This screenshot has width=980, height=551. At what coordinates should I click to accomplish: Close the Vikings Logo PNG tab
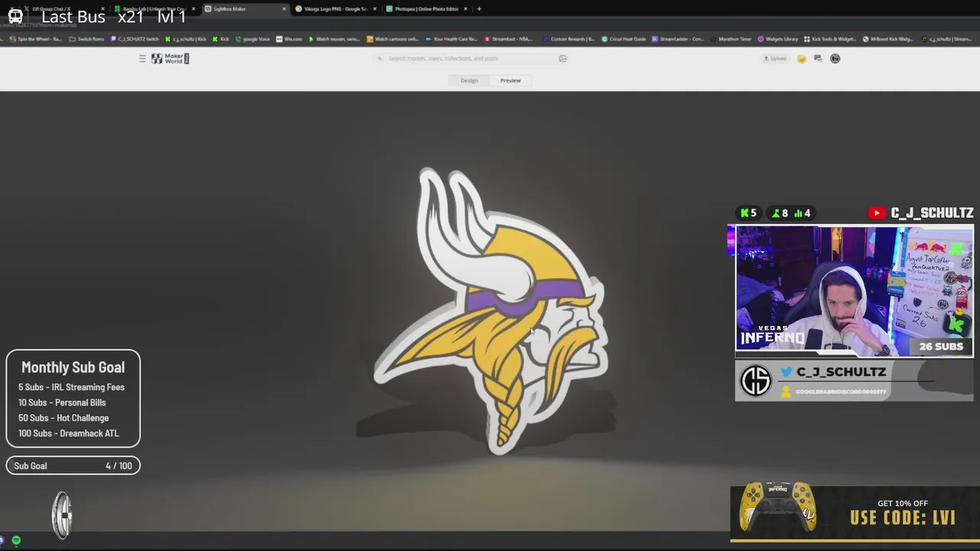375,9
